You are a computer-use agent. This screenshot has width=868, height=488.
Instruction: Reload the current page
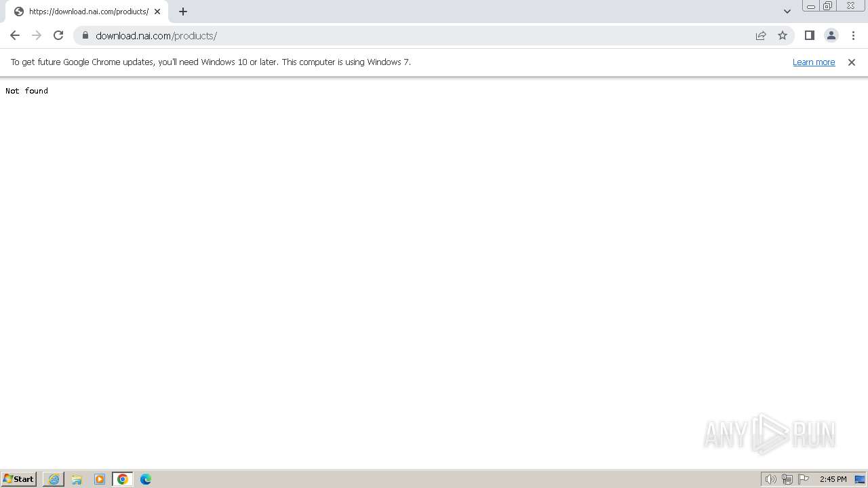coord(58,35)
